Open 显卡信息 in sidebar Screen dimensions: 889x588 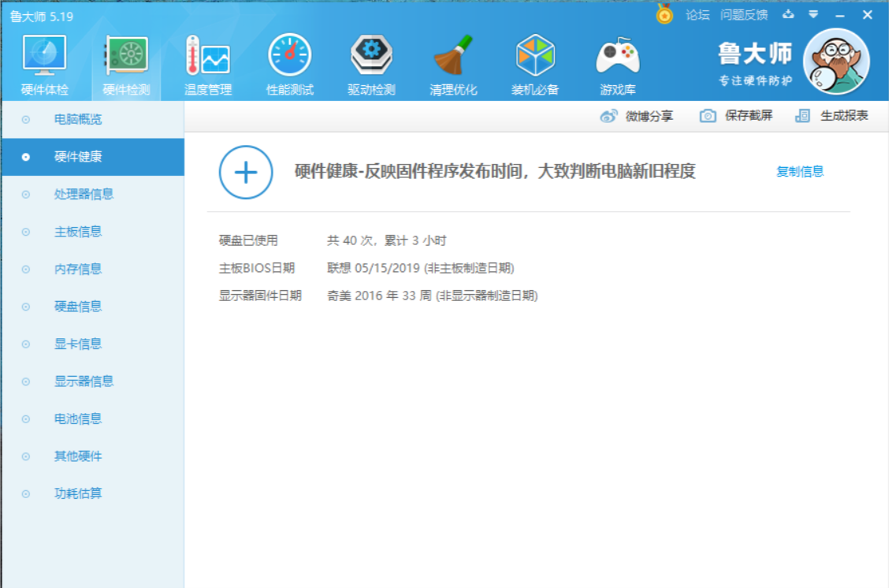(93, 344)
